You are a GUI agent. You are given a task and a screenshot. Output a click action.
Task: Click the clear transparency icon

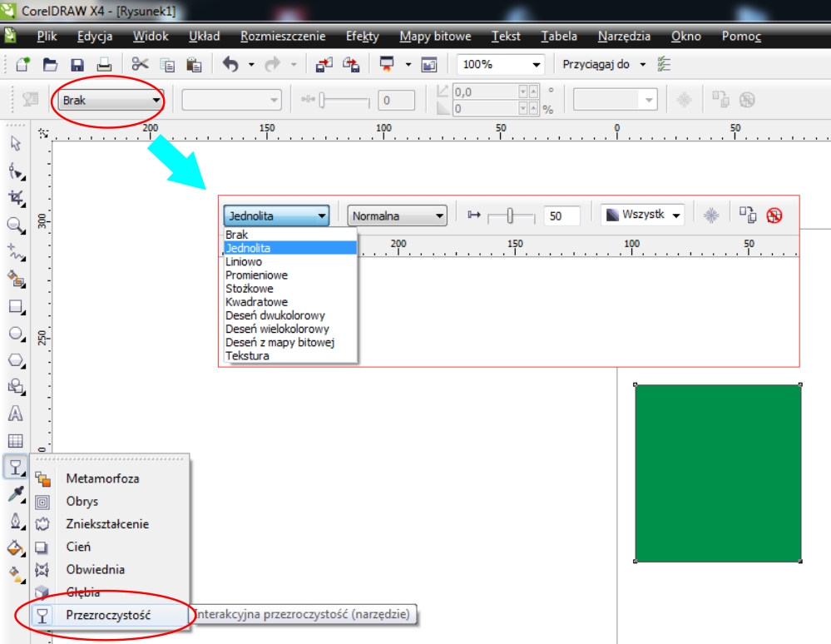pos(774,215)
